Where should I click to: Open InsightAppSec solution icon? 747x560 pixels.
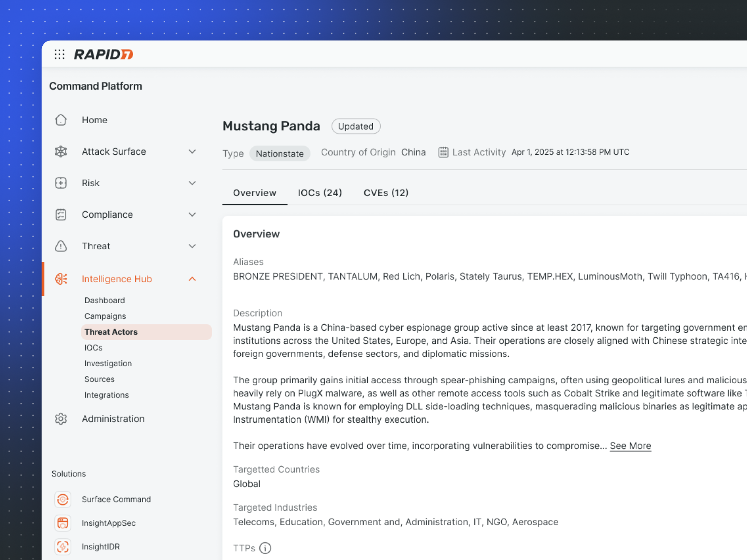63,523
